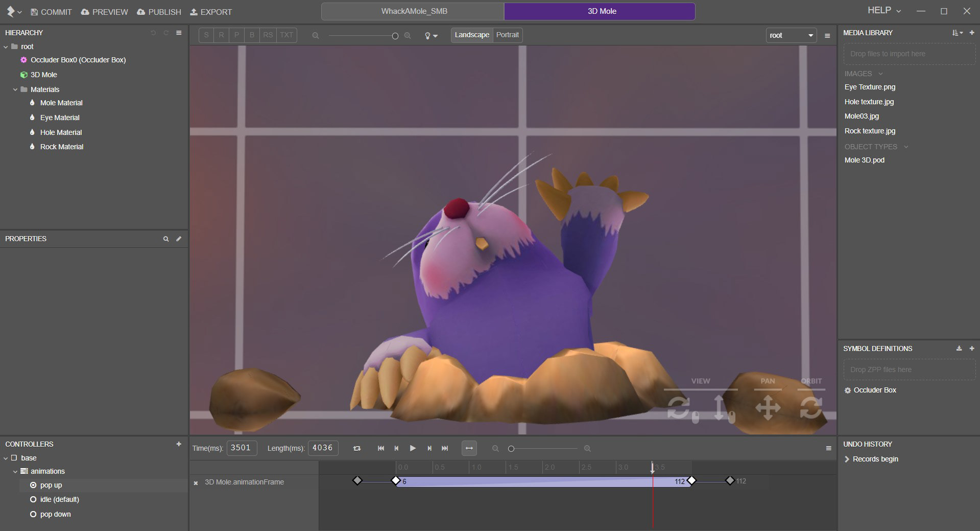The height and width of the screenshot is (531, 980).
Task: Click the Hierarchy undo arrow icon
Action: click(x=153, y=33)
